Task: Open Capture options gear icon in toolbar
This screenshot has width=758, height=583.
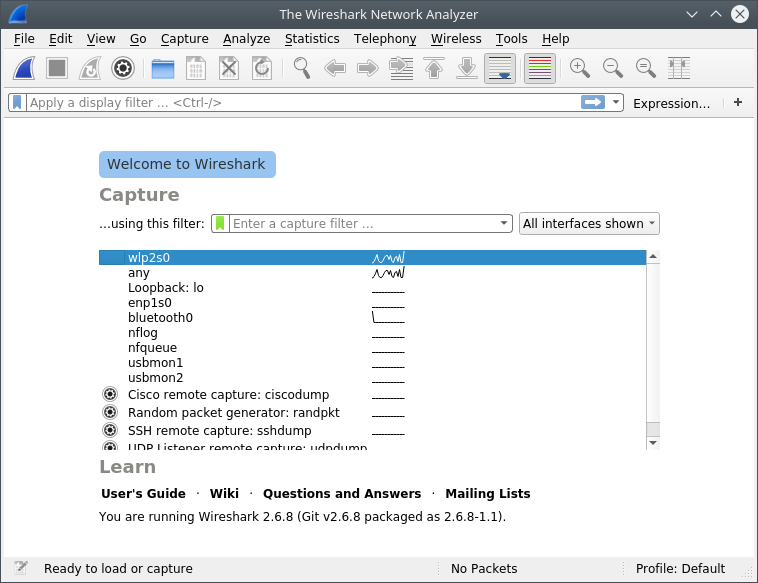Action: (123, 68)
